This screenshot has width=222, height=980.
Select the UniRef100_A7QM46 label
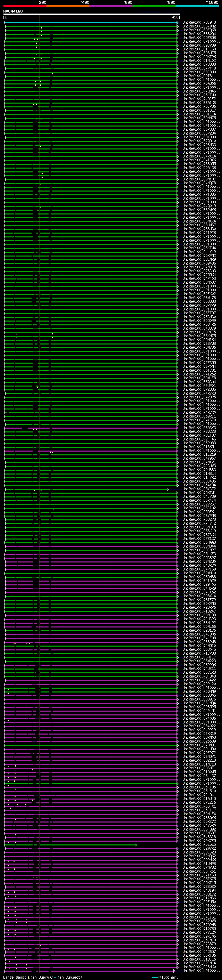(199, 91)
